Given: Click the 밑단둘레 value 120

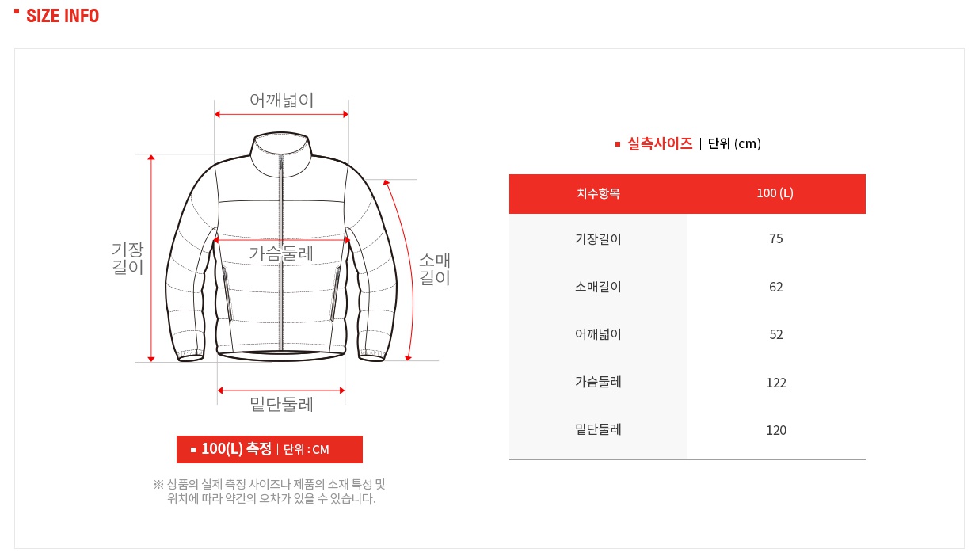Looking at the screenshot, I should (776, 430).
